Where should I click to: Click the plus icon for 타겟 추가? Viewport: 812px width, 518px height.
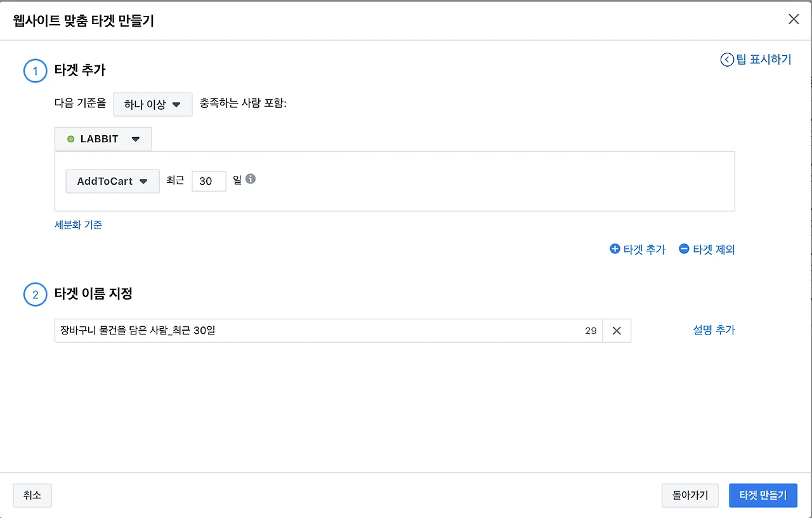614,249
